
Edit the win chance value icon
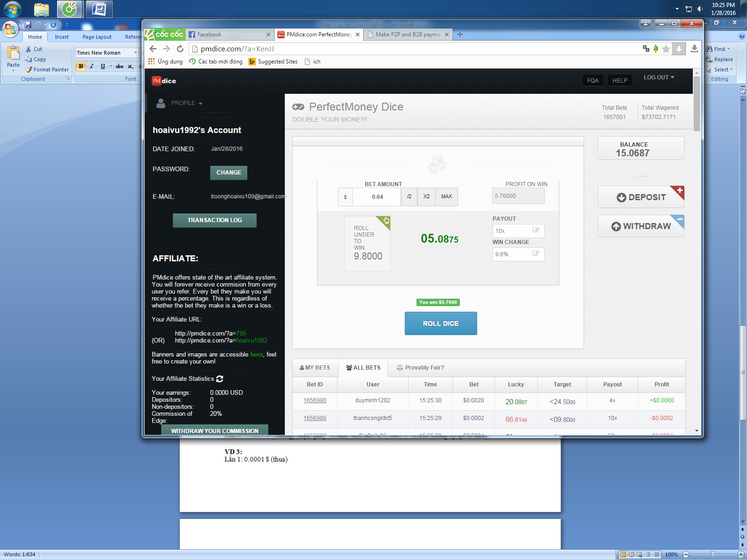pos(536,253)
